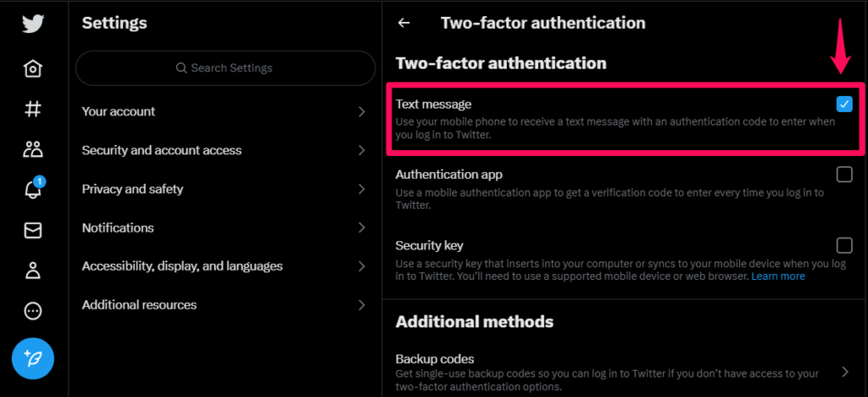The height and width of the screenshot is (397, 868).
Task: Enable the Authentication app checkbox
Action: 844,175
